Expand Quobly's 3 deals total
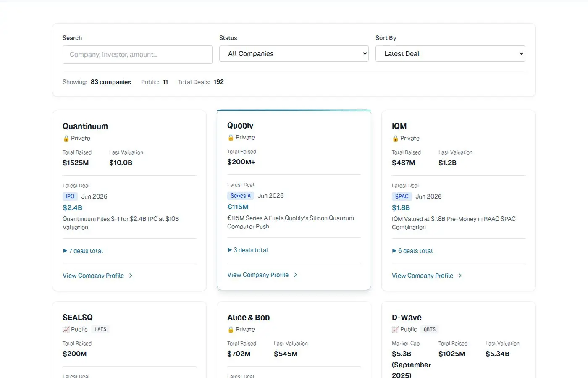 click(247, 250)
